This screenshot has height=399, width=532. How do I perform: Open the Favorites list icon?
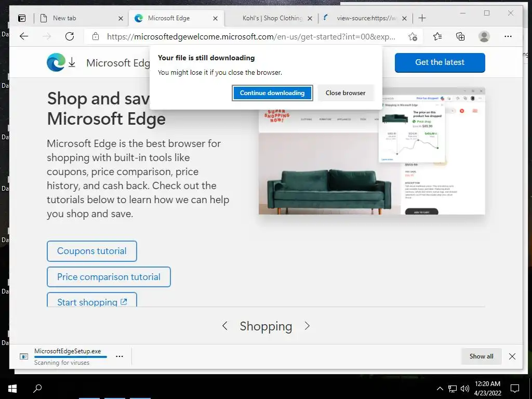click(x=437, y=36)
